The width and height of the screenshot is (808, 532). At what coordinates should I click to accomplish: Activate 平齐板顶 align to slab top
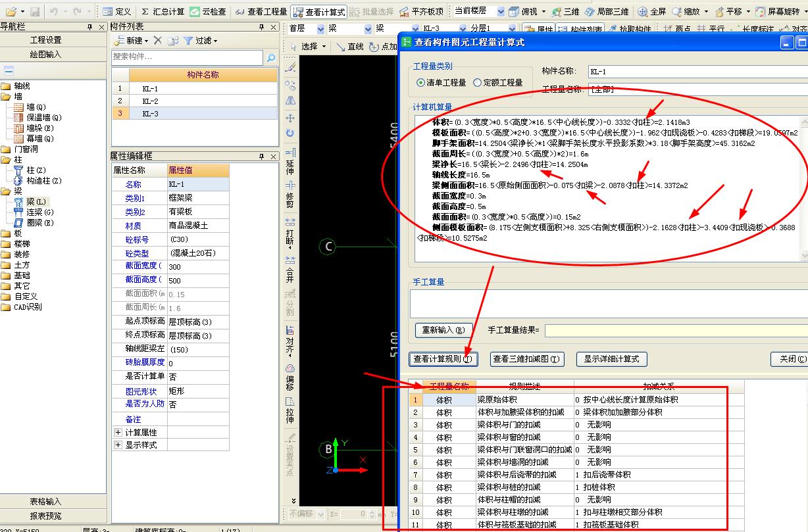(x=421, y=11)
